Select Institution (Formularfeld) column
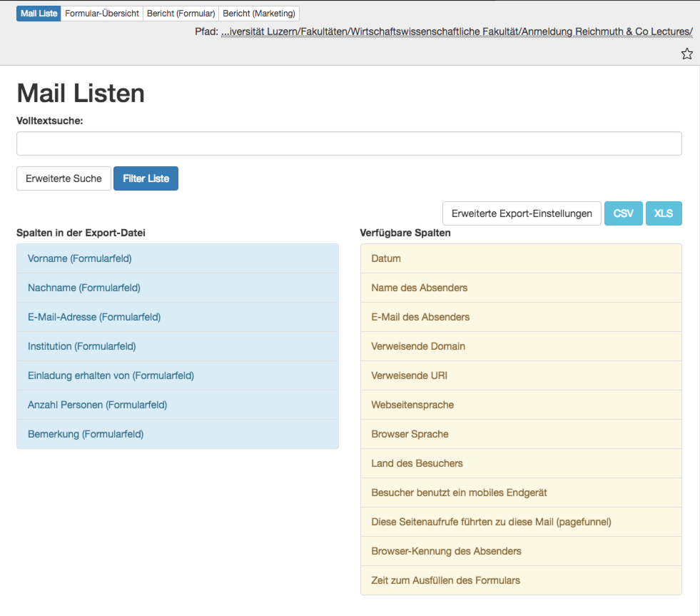 (178, 346)
